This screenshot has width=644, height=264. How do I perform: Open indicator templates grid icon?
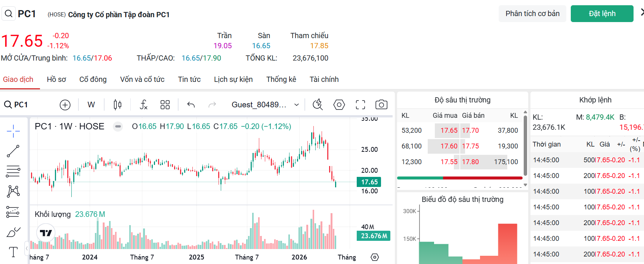[x=165, y=105]
